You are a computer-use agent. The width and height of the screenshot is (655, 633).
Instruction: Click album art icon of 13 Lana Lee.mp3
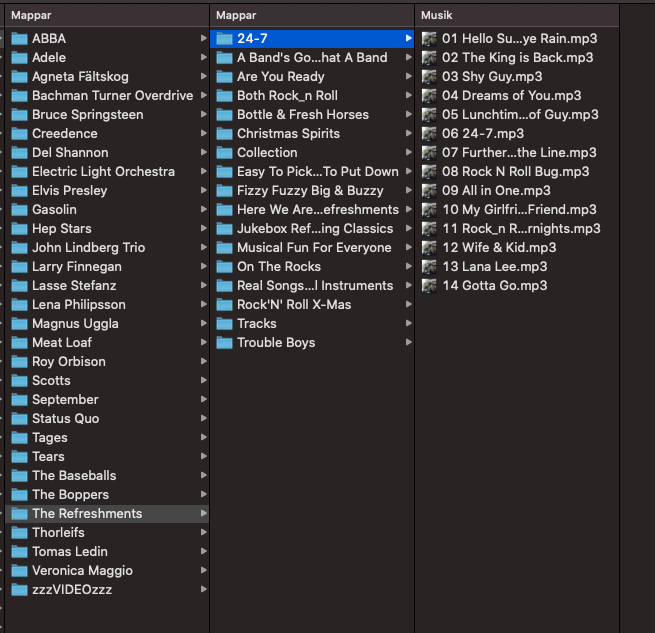pyautogui.click(x=429, y=267)
